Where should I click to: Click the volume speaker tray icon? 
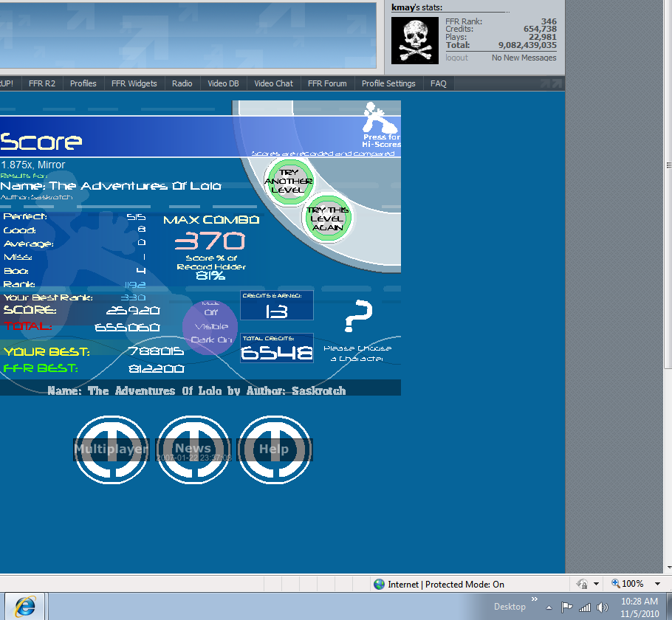(602, 607)
